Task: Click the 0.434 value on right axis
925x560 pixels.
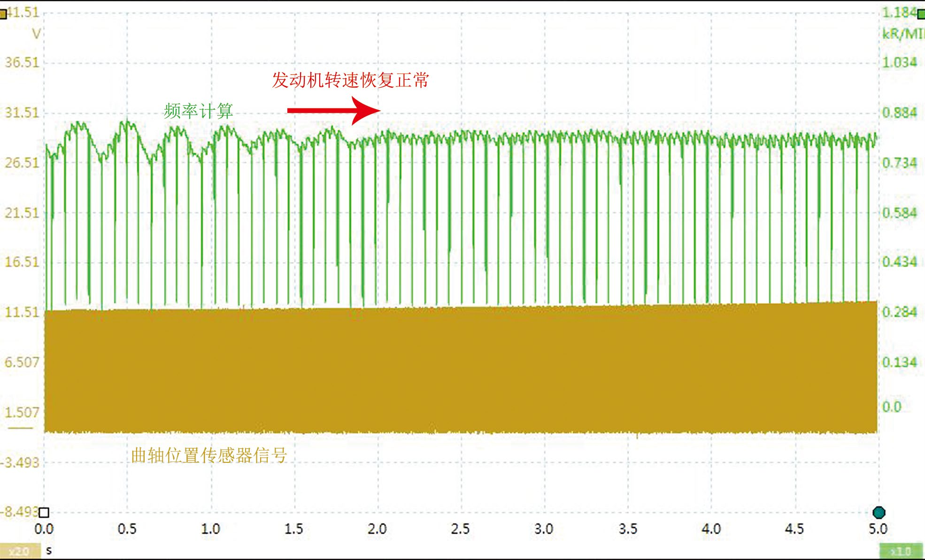Action: click(899, 262)
